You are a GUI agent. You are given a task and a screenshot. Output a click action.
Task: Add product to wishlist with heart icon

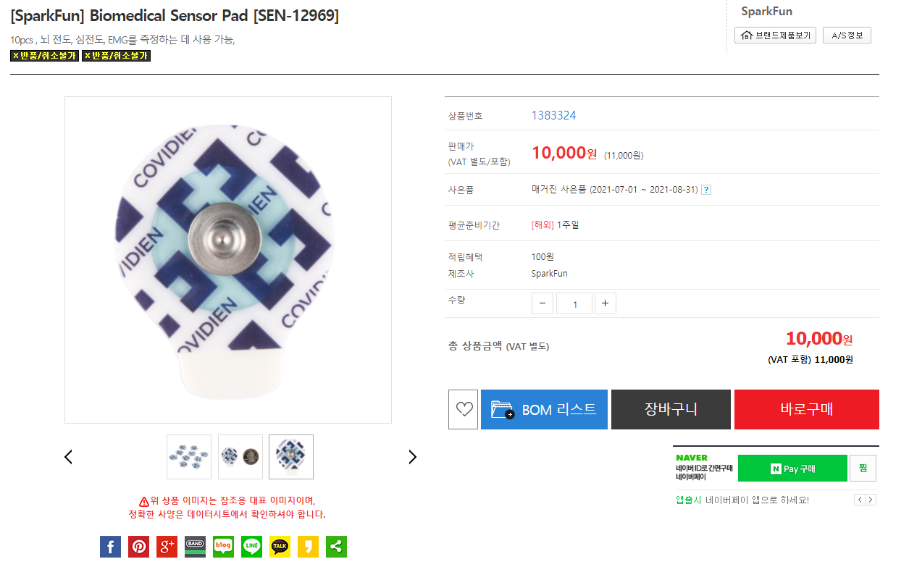(x=464, y=410)
